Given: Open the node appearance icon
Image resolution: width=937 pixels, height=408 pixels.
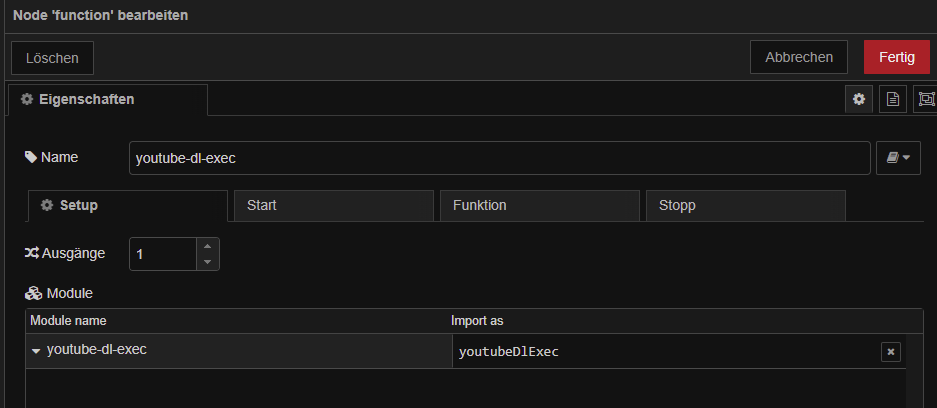Looking at the screenshot, I should (925, 99).
